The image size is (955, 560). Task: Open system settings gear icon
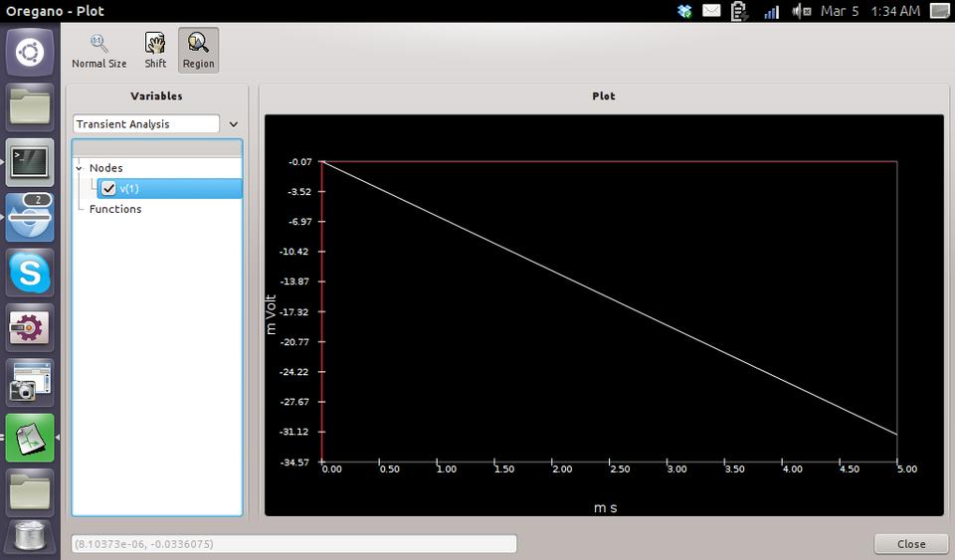click(30, 327)
